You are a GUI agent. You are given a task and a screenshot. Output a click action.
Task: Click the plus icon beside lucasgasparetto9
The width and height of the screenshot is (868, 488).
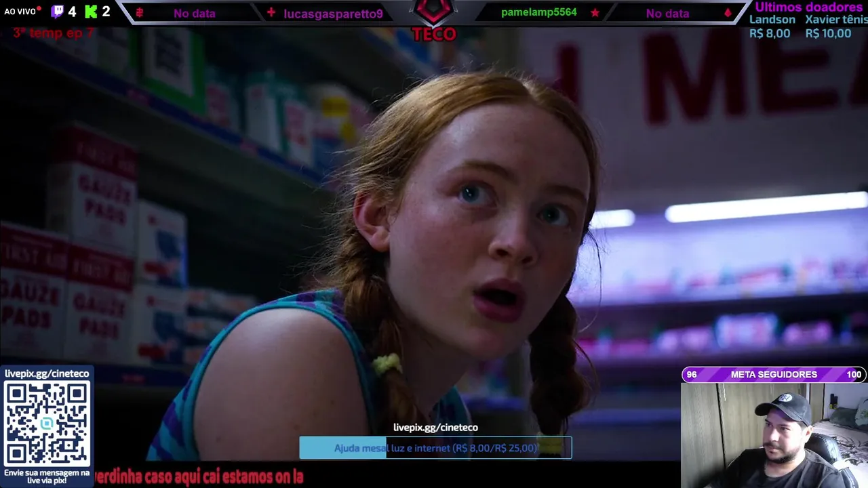pos(271,13)
